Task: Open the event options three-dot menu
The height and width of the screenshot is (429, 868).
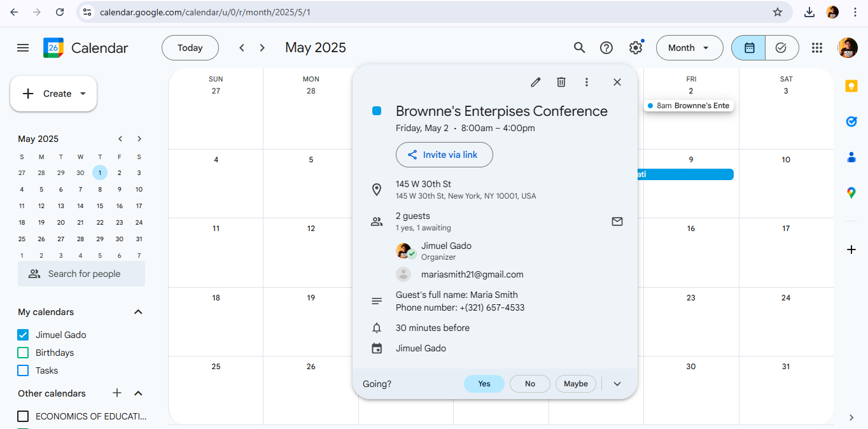Action: tap(587, 82)
